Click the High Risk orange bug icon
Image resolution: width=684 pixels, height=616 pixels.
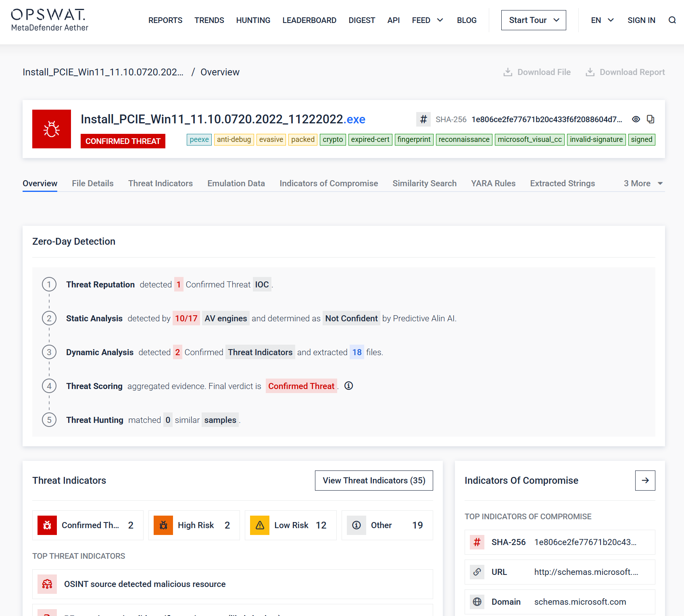163,525
